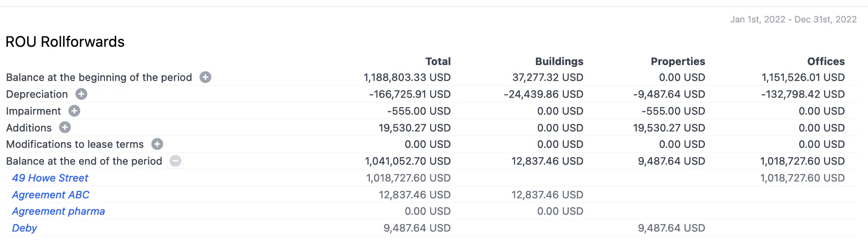Collapse Balance at the end of the period
Screen dimensions: 868x247
coord(176,161)
